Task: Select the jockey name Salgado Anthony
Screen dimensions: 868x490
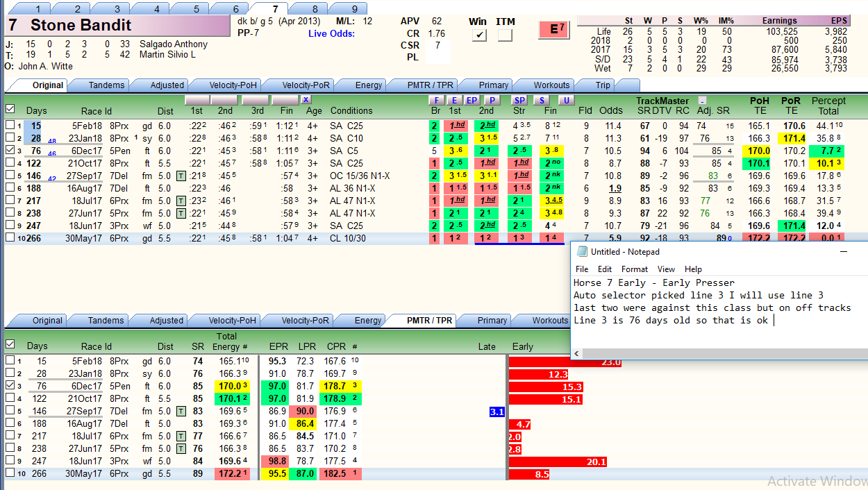Action: [174, 44]
